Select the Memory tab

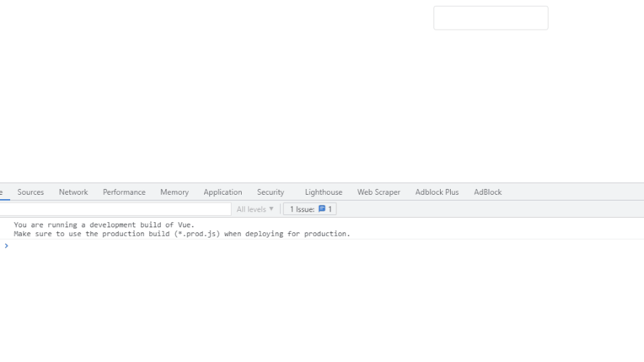(x=174, y=192)
